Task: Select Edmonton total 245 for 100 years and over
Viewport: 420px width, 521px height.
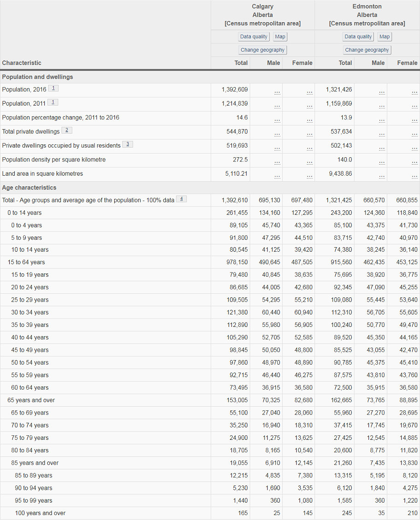Action: (x=347, y=513)
